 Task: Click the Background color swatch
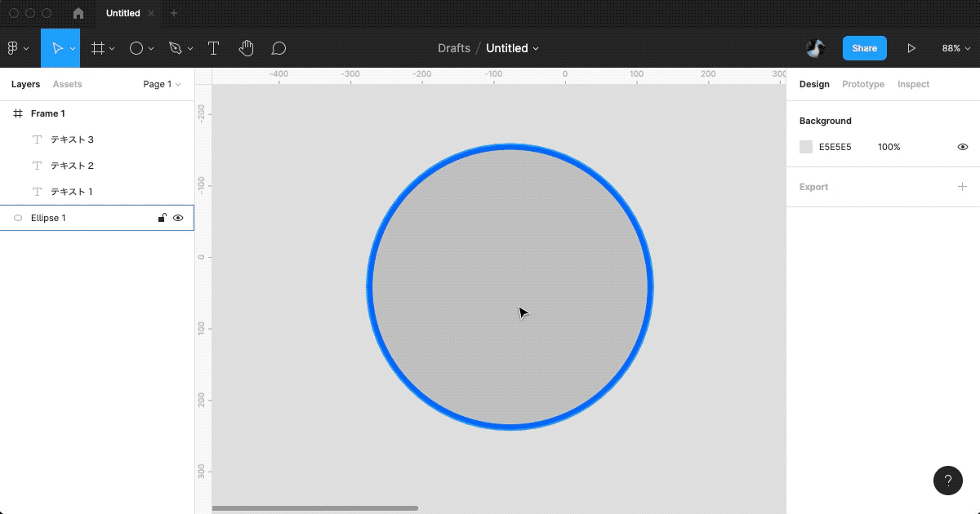(x=805, y=147)
